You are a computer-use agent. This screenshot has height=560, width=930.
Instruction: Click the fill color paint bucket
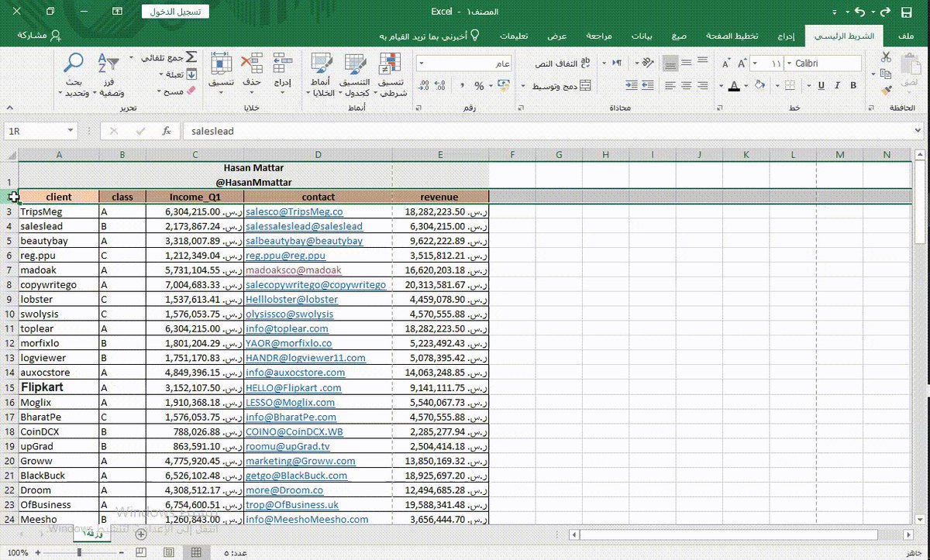pos(759,86)
